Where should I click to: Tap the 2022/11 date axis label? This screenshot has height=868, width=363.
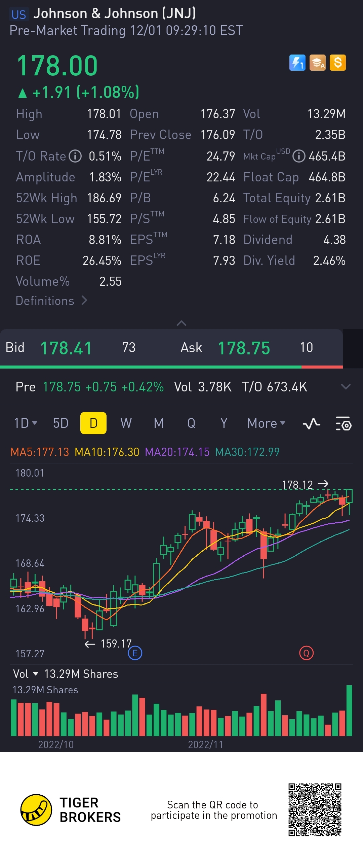pyautogui.click(x=206, y=745)
